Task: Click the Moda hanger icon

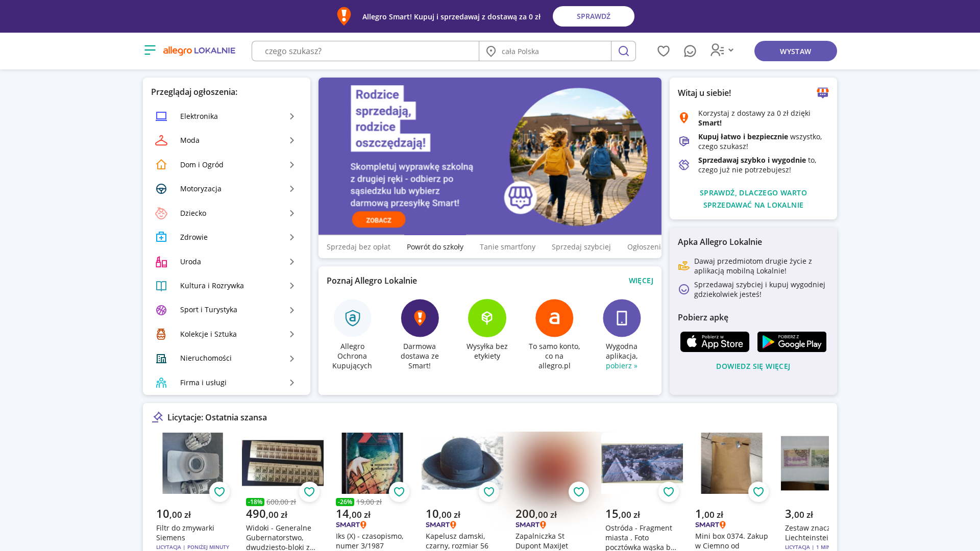Action: pyautogui.click(x=161, y=140)
